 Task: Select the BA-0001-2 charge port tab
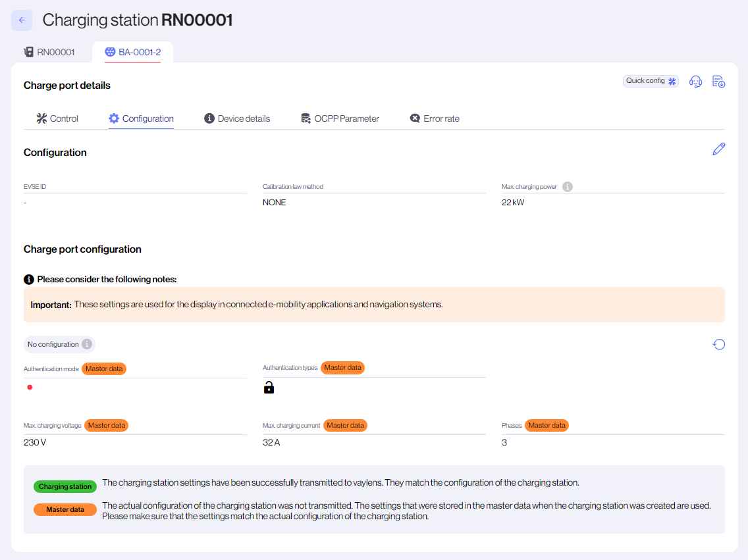pos(133,52)
